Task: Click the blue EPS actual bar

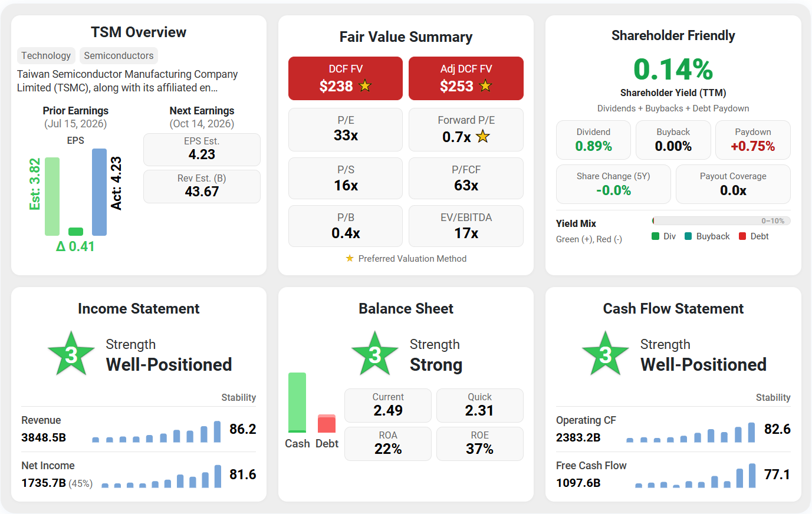Action: [x=100, y=192]
